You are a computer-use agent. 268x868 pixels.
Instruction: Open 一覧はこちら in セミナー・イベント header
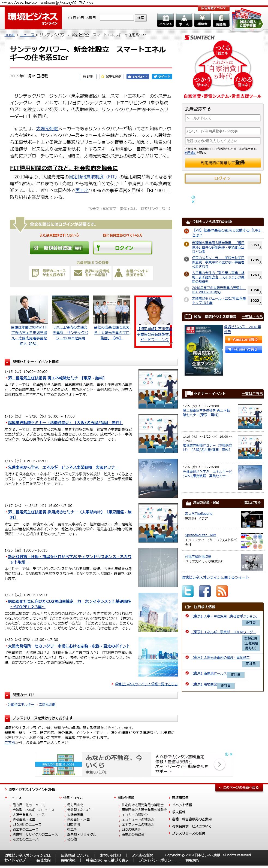(x=252, y=394)
